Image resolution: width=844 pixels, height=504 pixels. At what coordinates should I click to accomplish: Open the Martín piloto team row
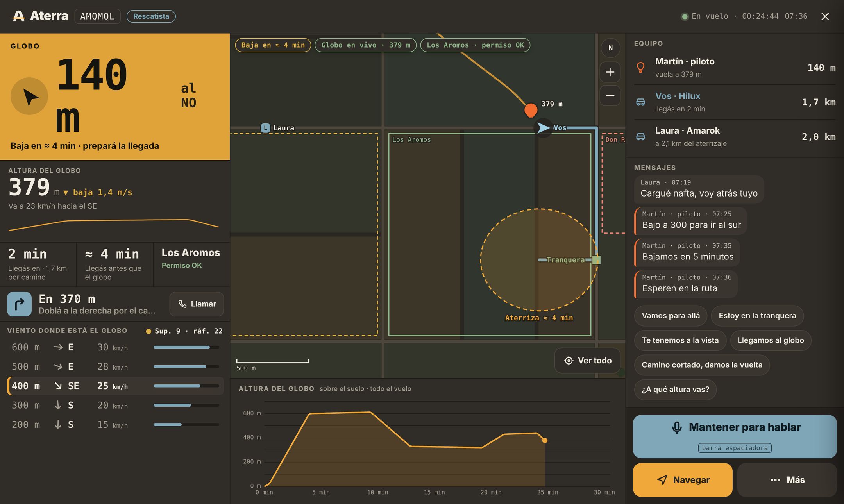[735, 68]
